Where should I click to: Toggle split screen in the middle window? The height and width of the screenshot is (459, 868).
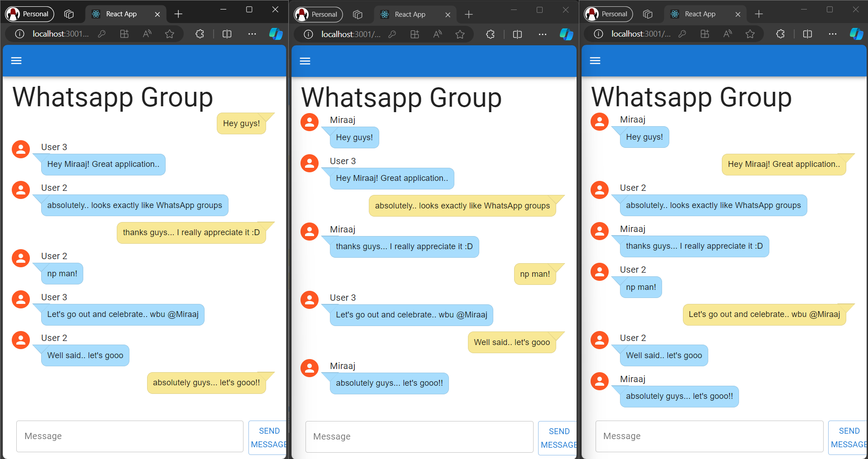coord(517,34)
